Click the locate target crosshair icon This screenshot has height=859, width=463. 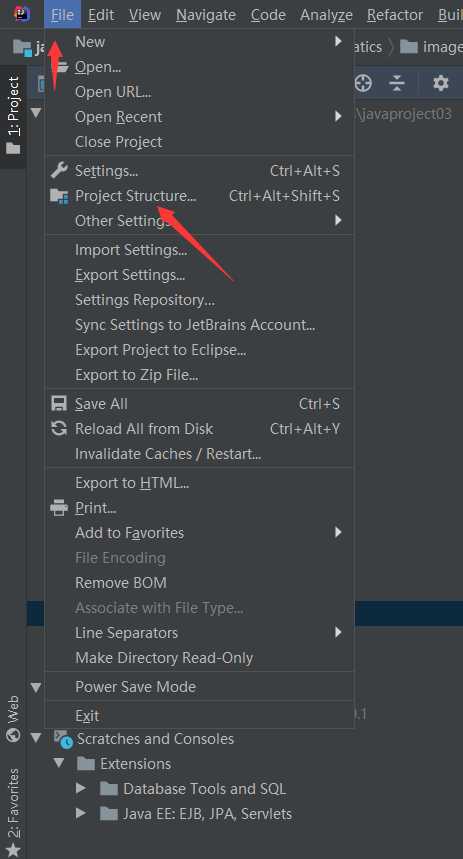pyautogui.click(x=363, y=83)
